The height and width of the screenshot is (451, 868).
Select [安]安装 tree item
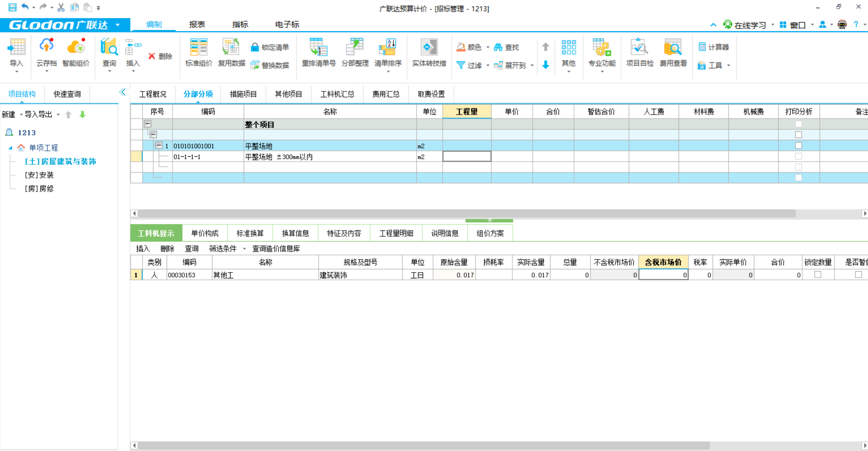(39, 175)
